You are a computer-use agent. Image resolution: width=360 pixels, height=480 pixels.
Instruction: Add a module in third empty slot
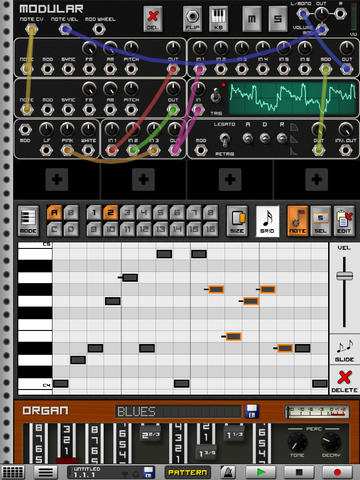tap(230, 179)
